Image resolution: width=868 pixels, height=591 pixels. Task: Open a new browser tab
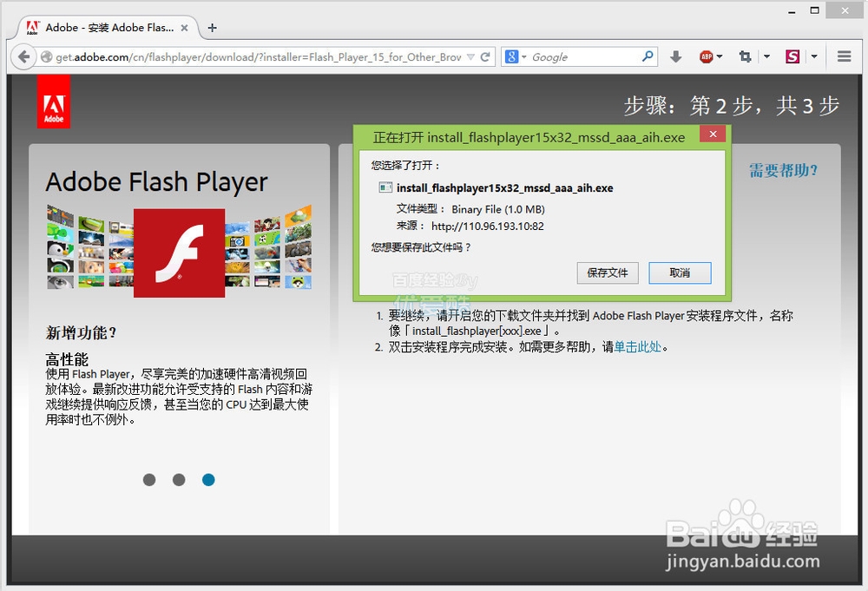[212, 27]
